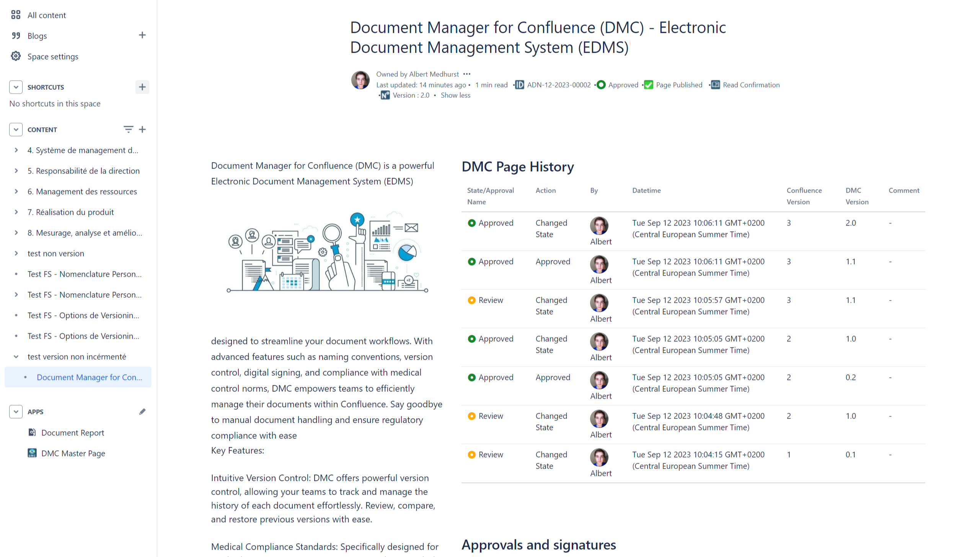Viewport: 980px width, 557px height.
Task: Collapse the 'test version non incérmenté' item
Action: pyautogui.click(x=16, y=356)
